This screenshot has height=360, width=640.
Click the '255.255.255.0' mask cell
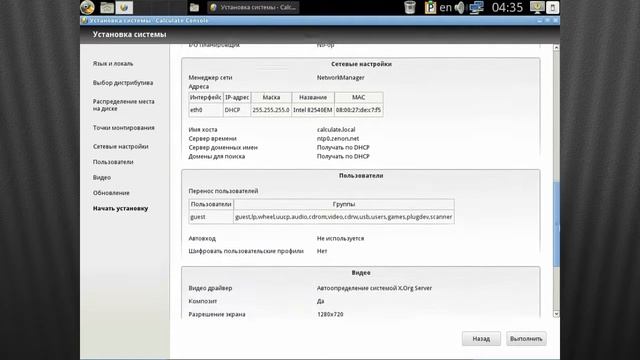pyautogui.click(x=271, y=110)
